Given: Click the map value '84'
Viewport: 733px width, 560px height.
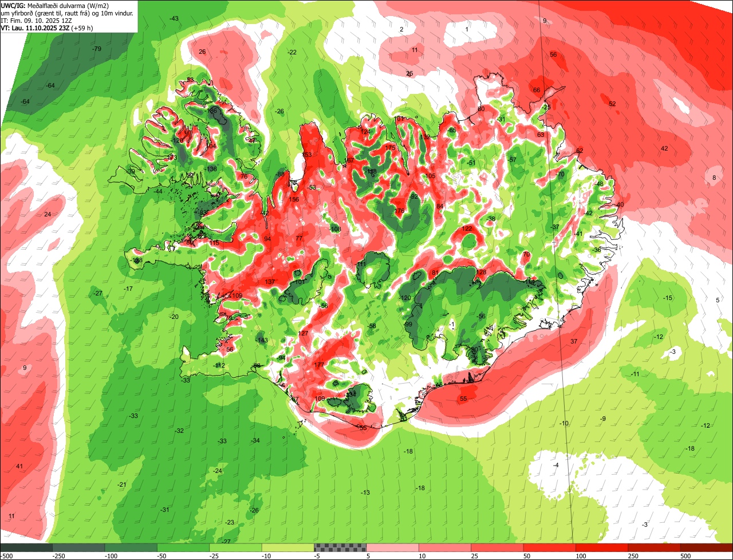Looking at the screenshot, I should [x=440, y=206].
